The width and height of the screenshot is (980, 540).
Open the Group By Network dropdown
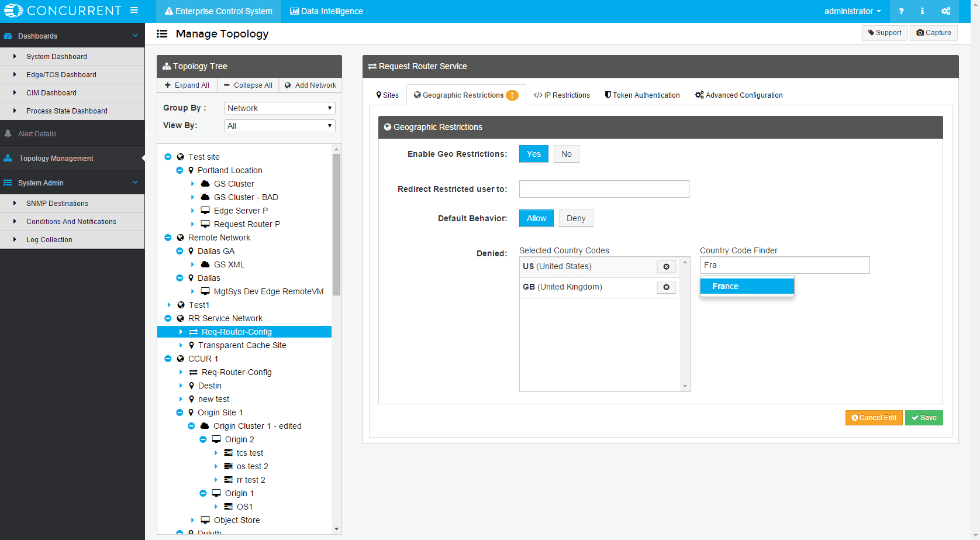tap(279, 108)
